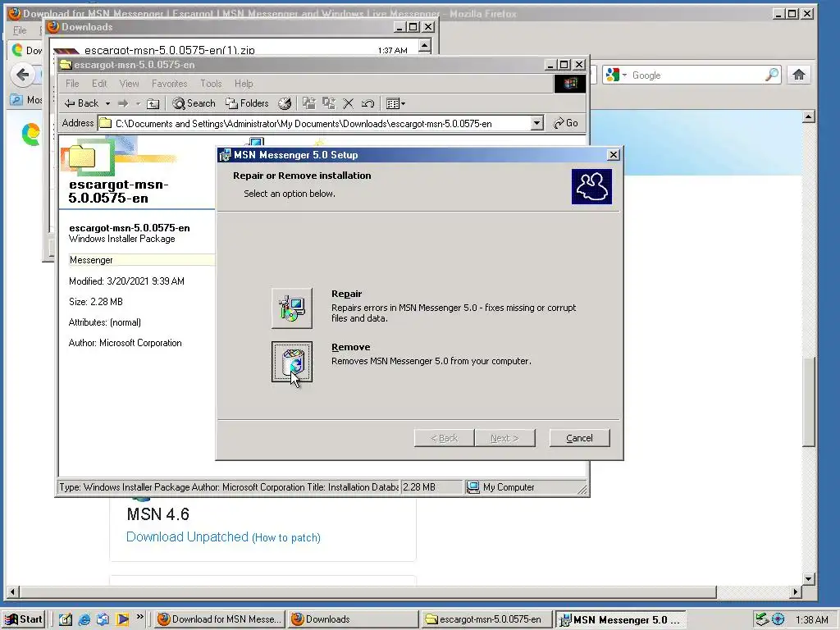
Task: Click the Firefox vertical scrollbar thumb
Action: pyautogui.click(x=808, y=400)
